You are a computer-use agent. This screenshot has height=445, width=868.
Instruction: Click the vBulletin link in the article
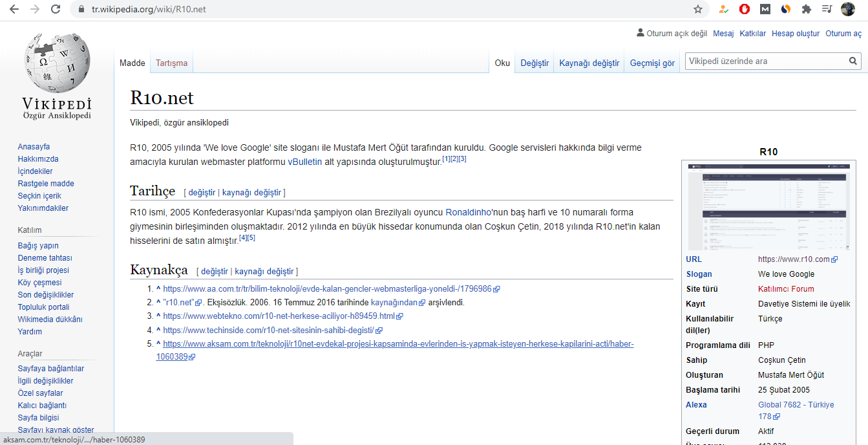coord(305,162)
